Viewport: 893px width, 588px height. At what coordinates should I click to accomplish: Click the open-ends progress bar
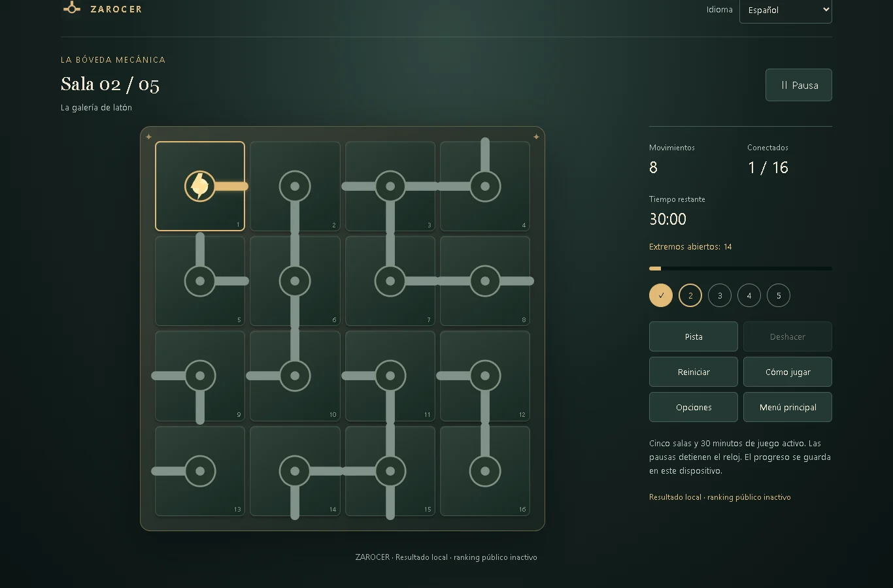tap(741, 269)
